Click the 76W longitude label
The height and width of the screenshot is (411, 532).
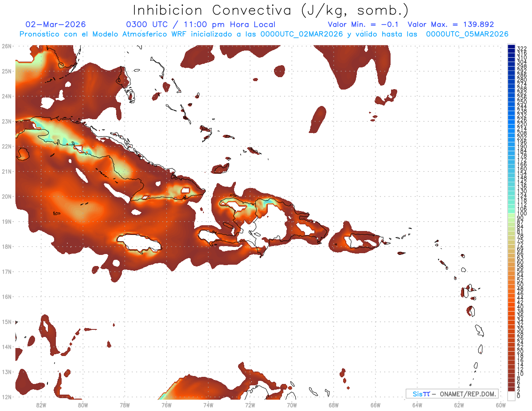point(166,405)
